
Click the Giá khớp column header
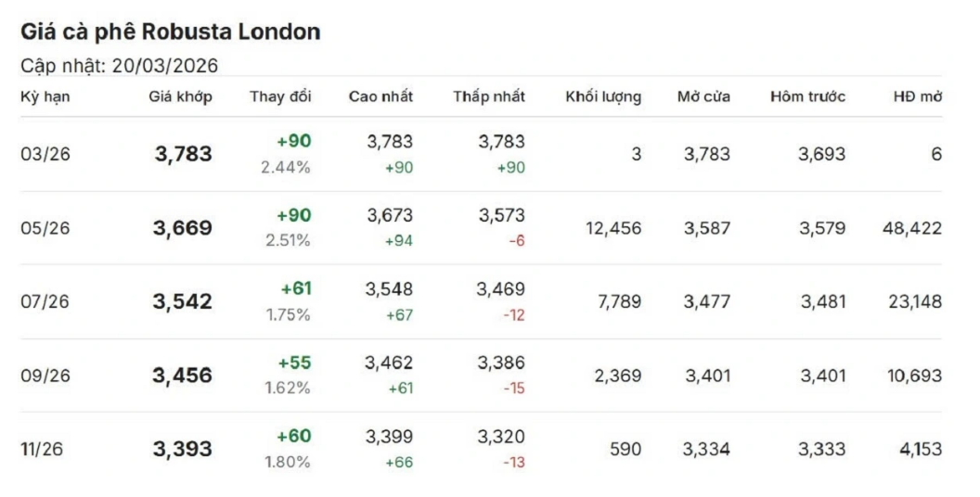pyautogui.click(x=181, y=96)
